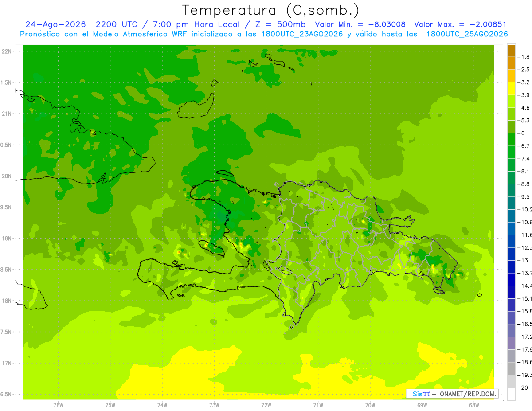
Task: Click the '73W' longitude label
Action: pyautogui.click(x=214, y=405)
